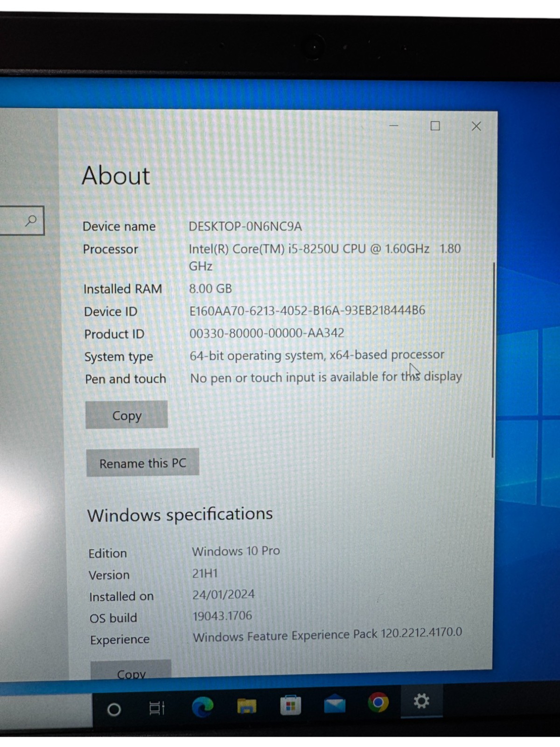Click Edition value Windows 10 Pro
560x747 pixels.
click(236, 551)
